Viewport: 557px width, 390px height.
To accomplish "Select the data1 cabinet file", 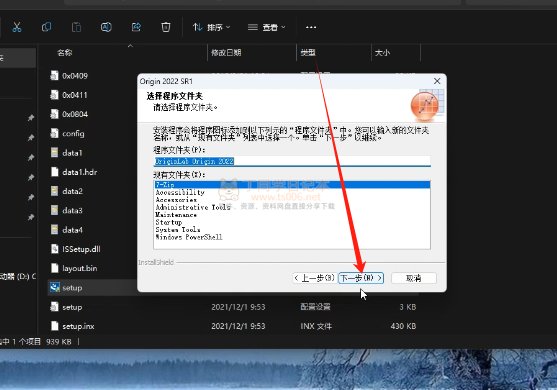I will pyautogui.click(x=72, y=153).
